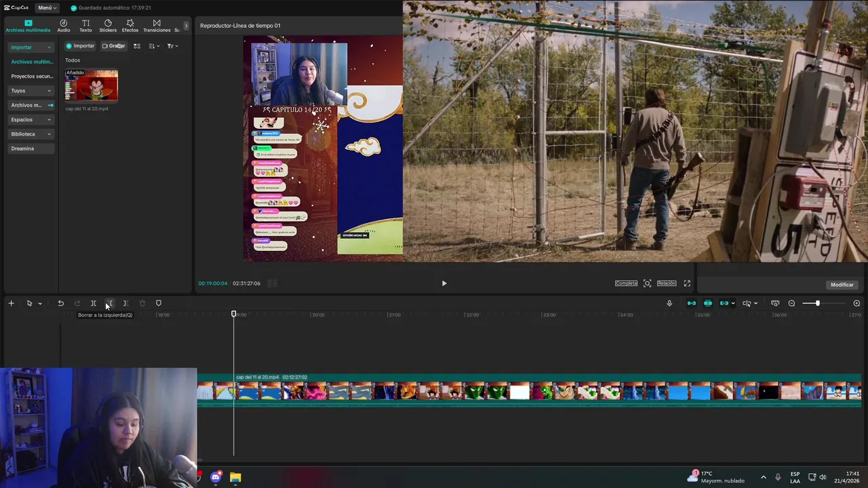Add a marker with the shield icon
The height and width of the screenshot is (488, 868).
coord(159,303)
